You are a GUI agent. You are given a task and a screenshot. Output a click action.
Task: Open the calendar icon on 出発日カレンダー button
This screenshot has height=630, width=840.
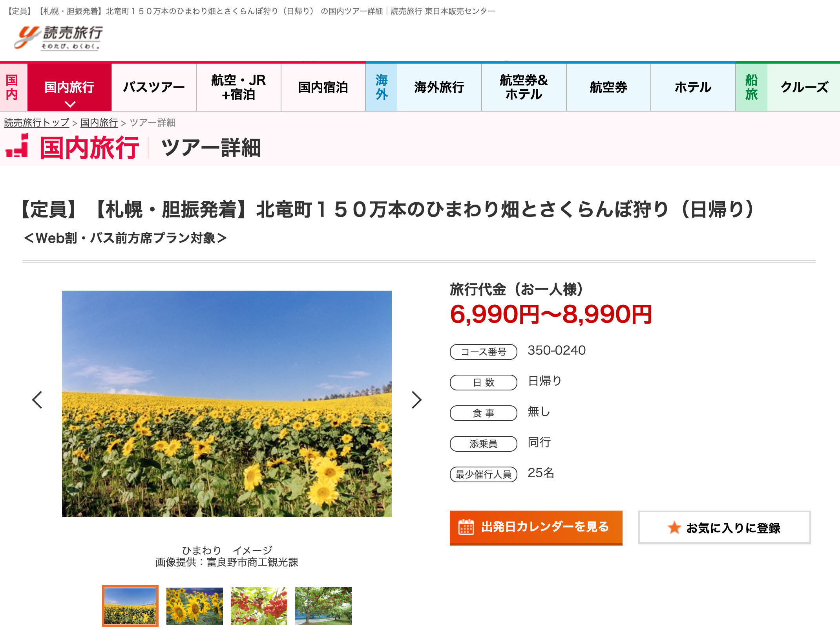467,528
